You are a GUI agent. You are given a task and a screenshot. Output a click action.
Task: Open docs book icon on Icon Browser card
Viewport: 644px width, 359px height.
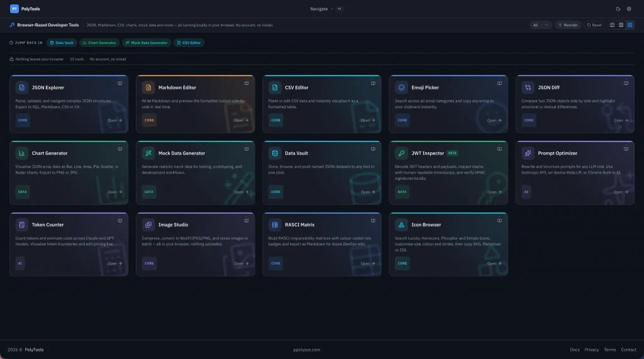[499, 221]
